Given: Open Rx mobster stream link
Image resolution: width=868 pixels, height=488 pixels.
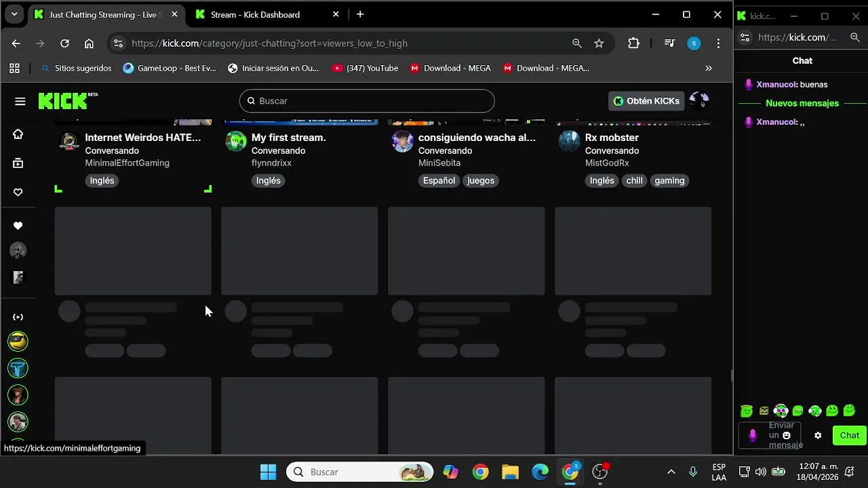Looking at the screenshot, I should [612, 138].
